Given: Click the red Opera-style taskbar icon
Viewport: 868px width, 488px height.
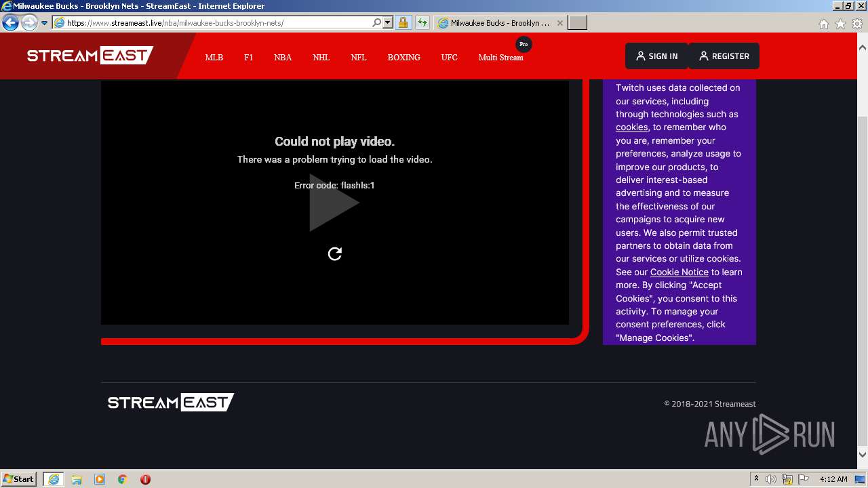Looking at the screenshot, I should pos(145,479).
